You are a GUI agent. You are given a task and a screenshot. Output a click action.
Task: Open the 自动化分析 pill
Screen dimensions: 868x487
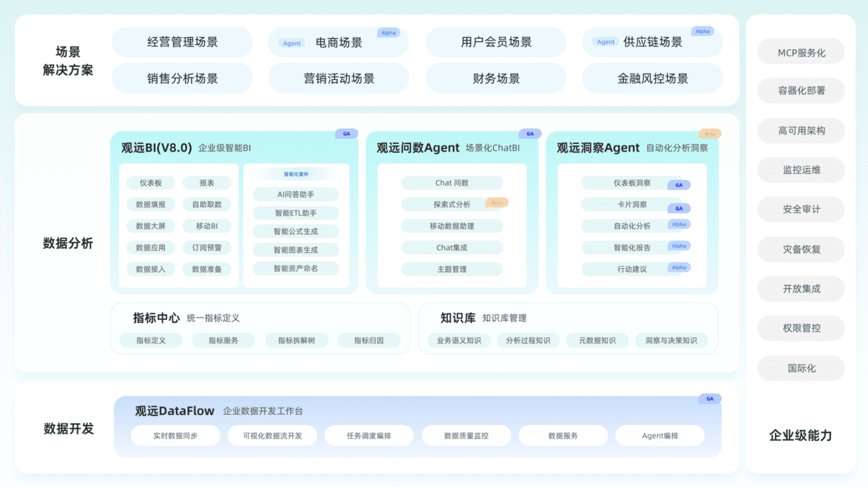click(x=632, y=226)
